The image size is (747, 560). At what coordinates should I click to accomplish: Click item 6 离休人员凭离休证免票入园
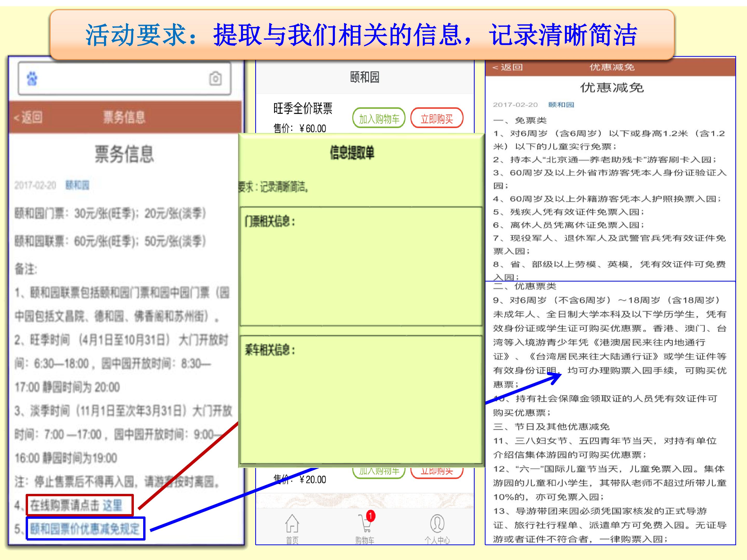click(x=569, y=225)
